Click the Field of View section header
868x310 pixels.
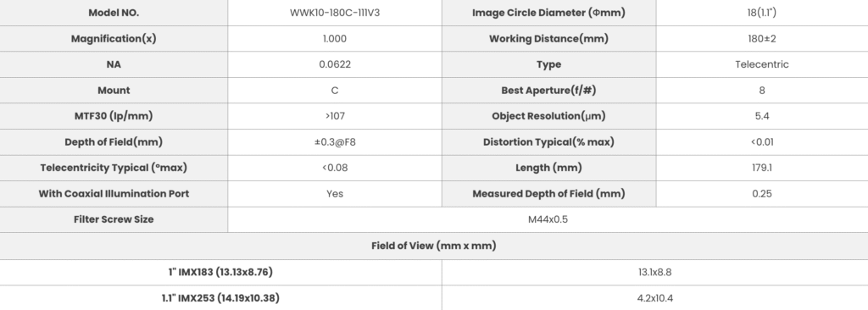[x=434, y=246]
